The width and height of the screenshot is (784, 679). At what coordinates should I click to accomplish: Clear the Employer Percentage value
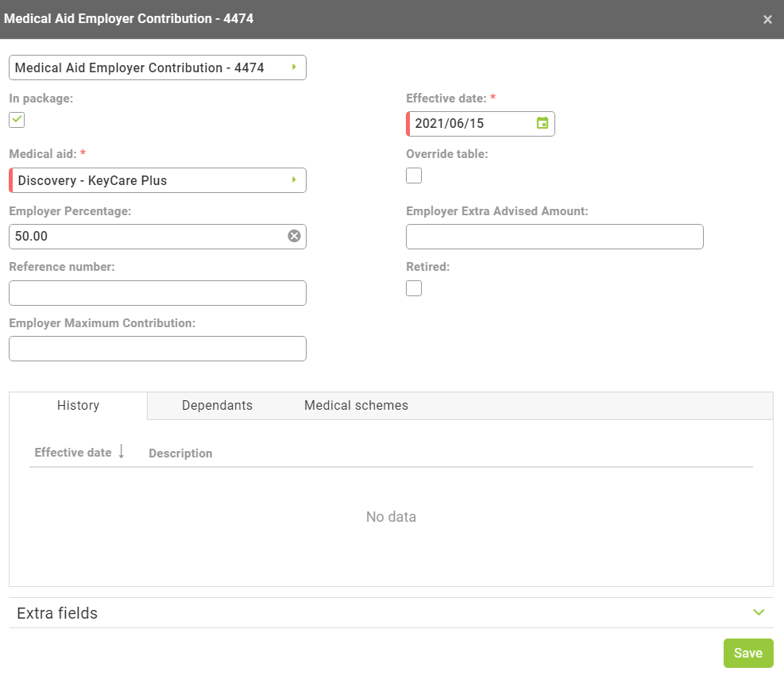(294, 236)
